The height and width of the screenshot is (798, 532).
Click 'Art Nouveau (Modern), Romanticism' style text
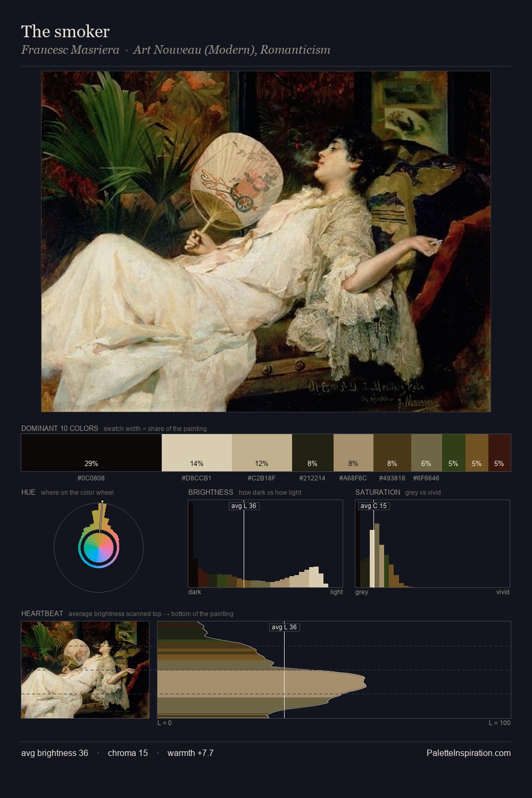[232, 49]
